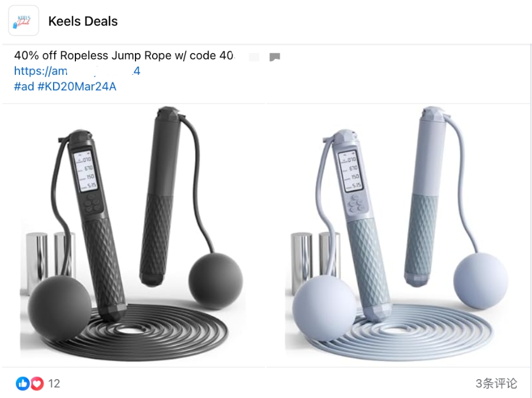This screenshot has height=398, width=532.
Task: Open the black jump rope photo
Action: [x=133, y=234]
